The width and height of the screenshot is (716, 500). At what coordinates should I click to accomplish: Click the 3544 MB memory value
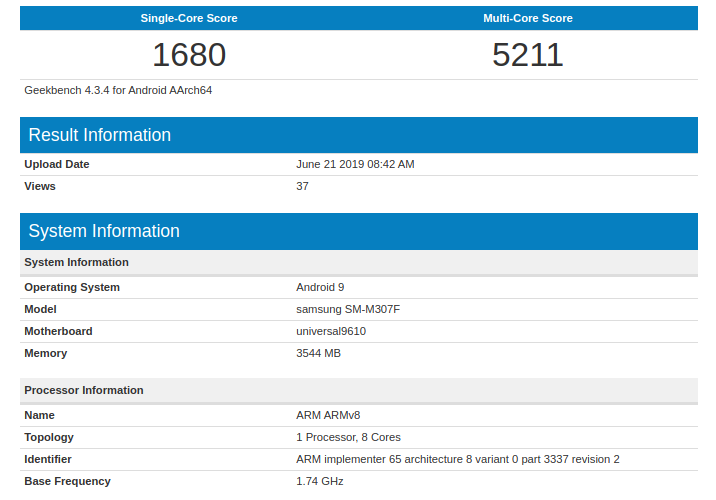(319, 353)
